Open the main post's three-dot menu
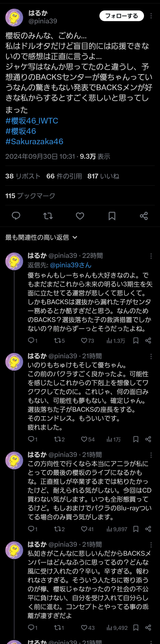Screen dimensions: 160x644 (x=151, y=16)
